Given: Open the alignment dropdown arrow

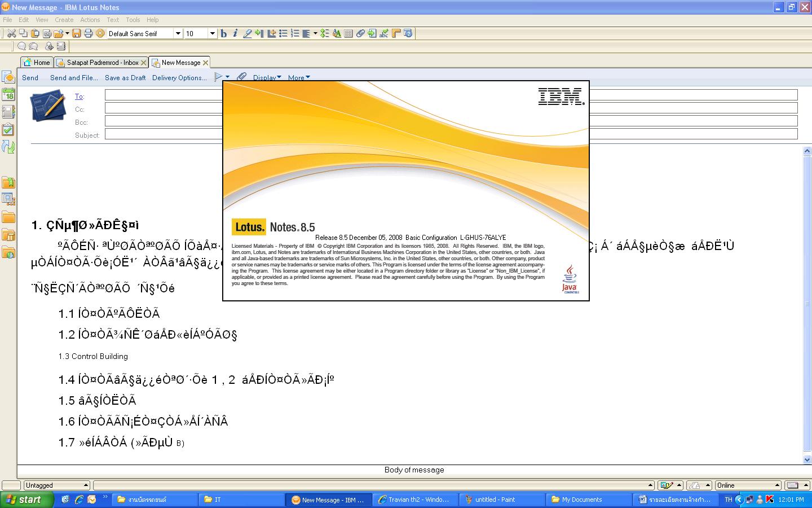Looking at the screenshot, I should pos(315,33).
